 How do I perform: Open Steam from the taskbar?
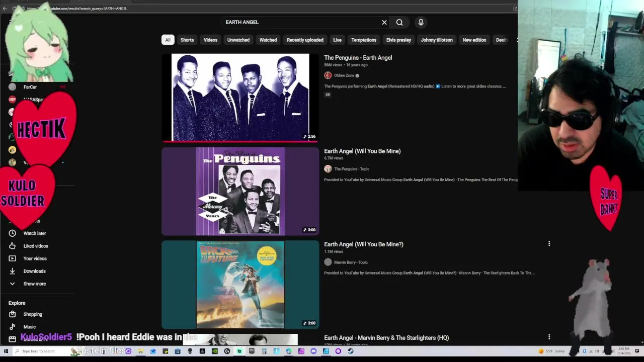350,351
